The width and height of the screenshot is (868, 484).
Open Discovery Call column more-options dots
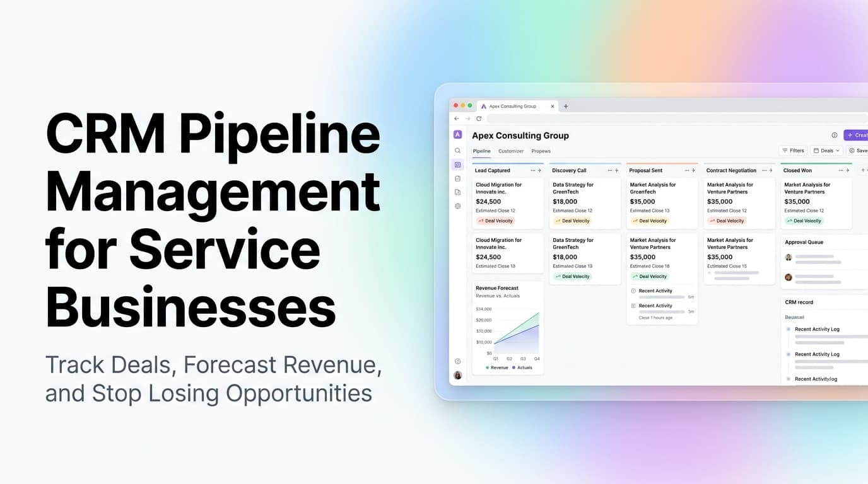point(610,171)
